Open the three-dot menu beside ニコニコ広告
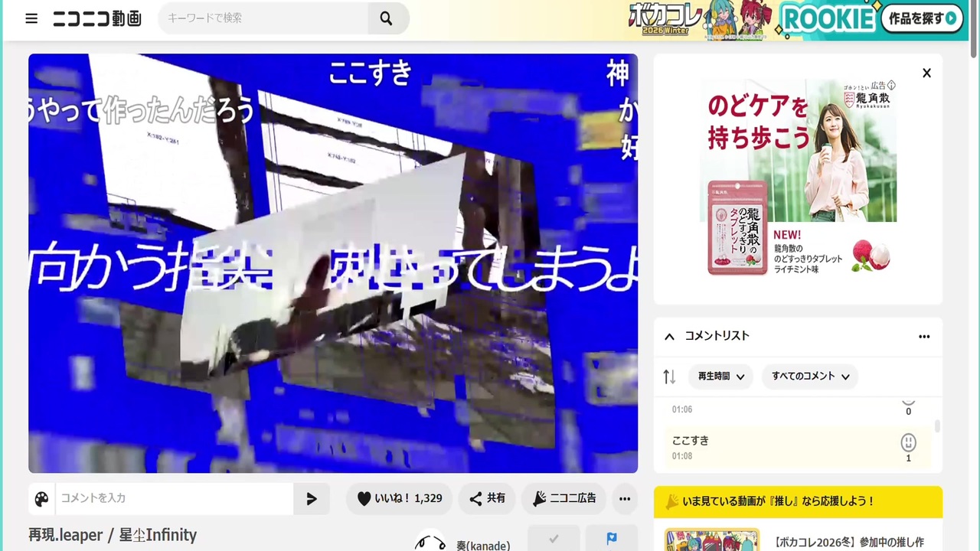Screen dimensions: 980x551 (625, 499)
